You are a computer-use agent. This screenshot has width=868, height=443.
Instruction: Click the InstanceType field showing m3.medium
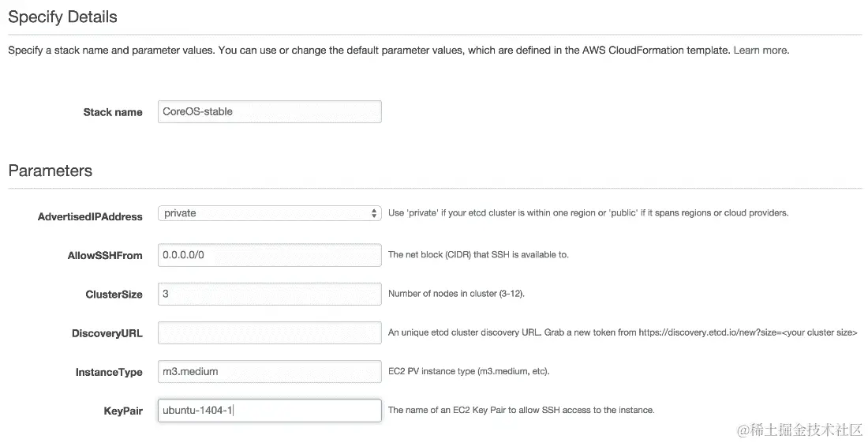click(x=269, y=371)
